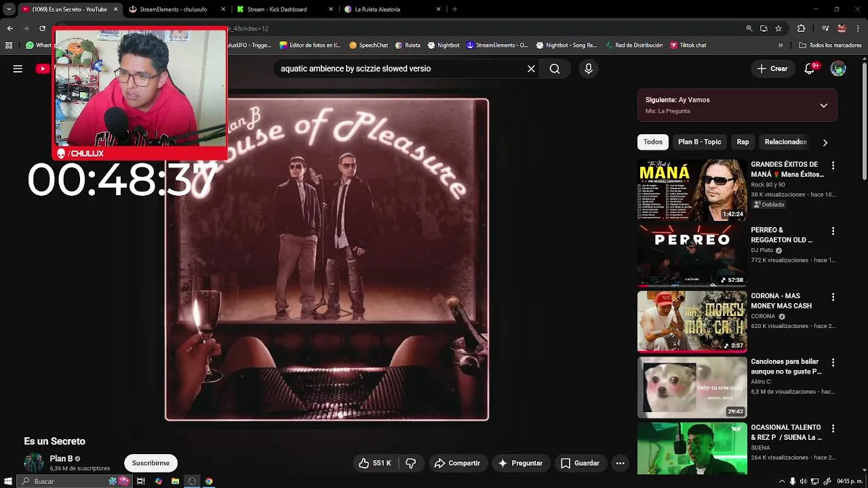Open a new browser tab with plus
Viewport: 868px width, 488px height.
coord(454,9)
